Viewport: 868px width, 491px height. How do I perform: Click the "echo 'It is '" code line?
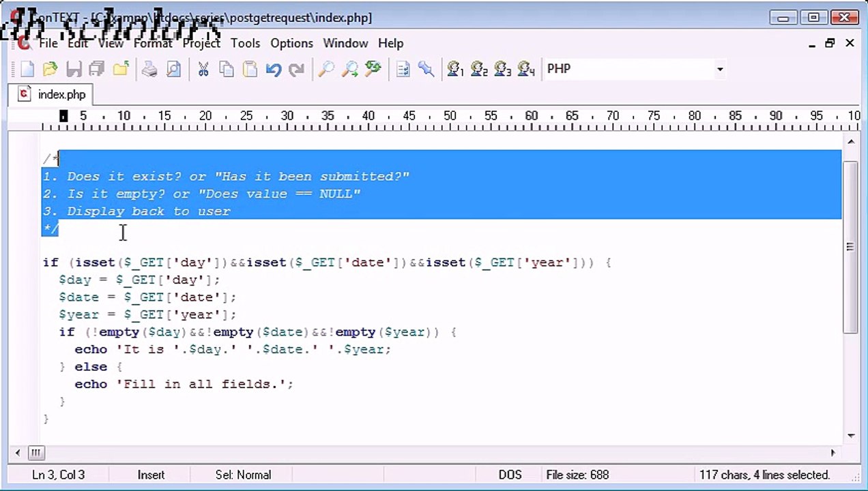[x=233, y=349]
